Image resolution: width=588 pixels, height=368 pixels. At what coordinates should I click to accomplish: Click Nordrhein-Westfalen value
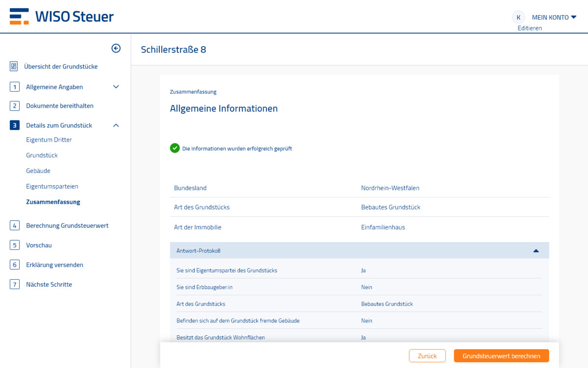pyautogui.click(x=390, y=188)
